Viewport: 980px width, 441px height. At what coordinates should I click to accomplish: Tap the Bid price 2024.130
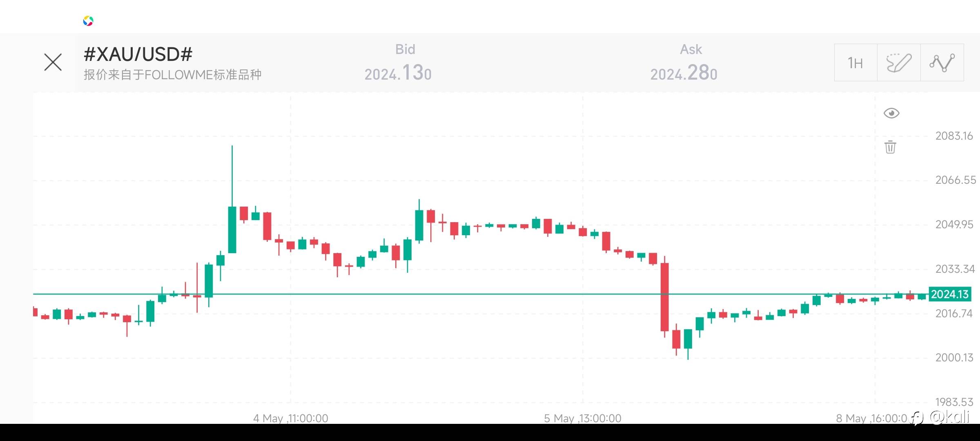click(398, 73)
